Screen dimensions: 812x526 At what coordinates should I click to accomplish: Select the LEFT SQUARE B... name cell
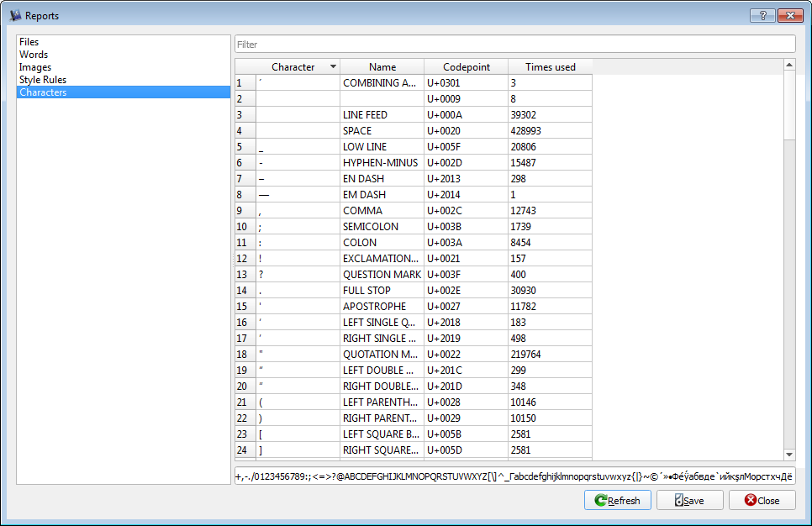pos(382,434)
